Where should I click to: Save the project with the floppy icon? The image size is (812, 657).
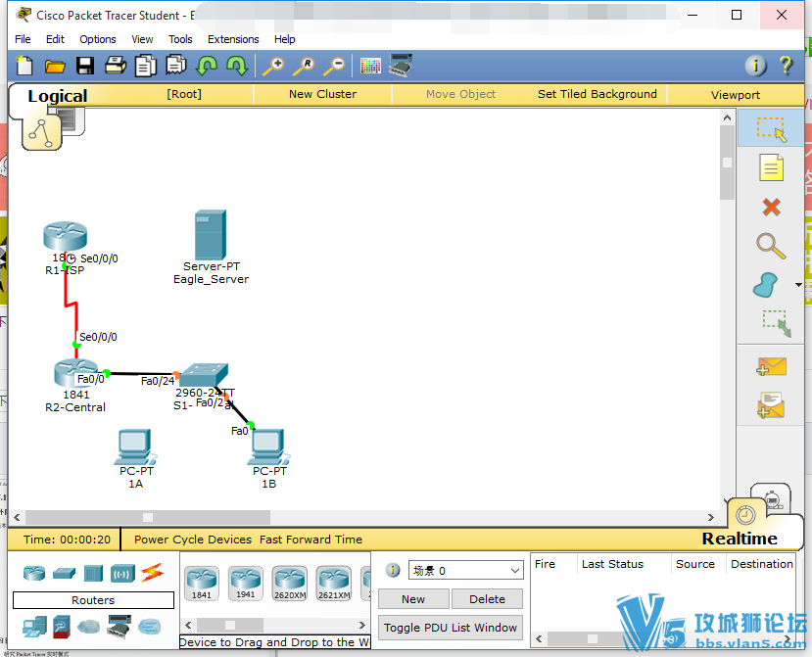[x=85, y=66]
